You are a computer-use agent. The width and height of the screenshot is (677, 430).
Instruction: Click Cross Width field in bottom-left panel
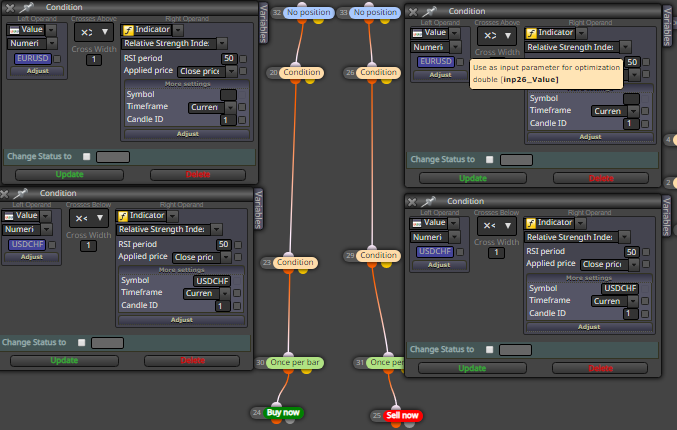click(89, 246)
